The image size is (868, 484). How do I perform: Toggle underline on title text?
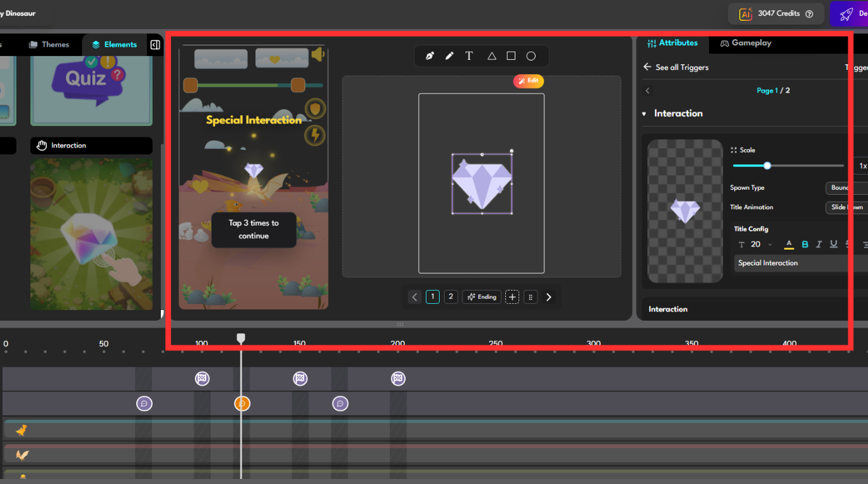click(833, 245)
